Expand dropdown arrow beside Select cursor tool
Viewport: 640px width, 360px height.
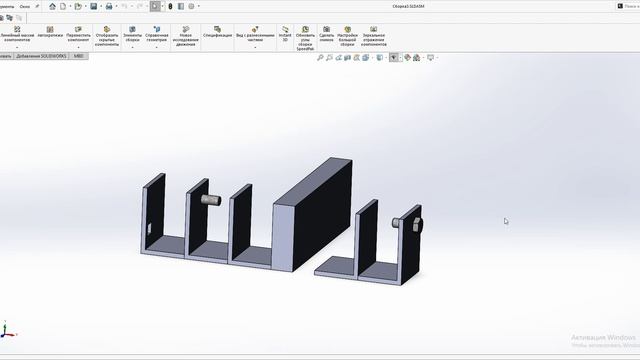[162, 6]
